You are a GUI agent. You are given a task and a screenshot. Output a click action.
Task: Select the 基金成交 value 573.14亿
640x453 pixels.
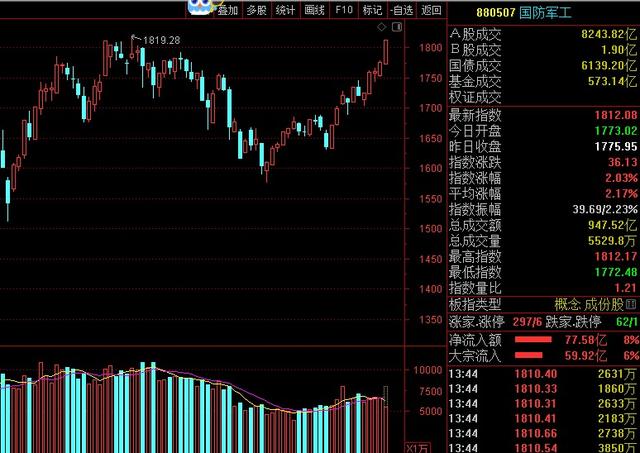pyautogui.click(x=612, y=81)
